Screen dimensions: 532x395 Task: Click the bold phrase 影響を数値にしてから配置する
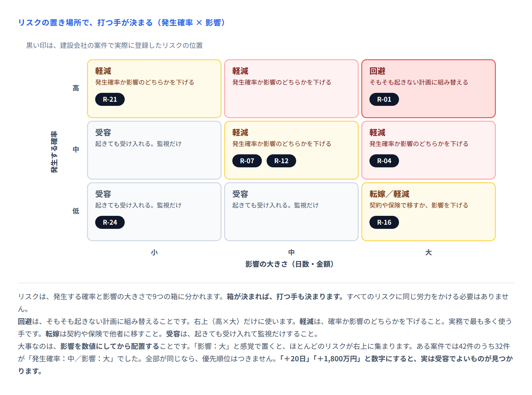click(110, 346)
